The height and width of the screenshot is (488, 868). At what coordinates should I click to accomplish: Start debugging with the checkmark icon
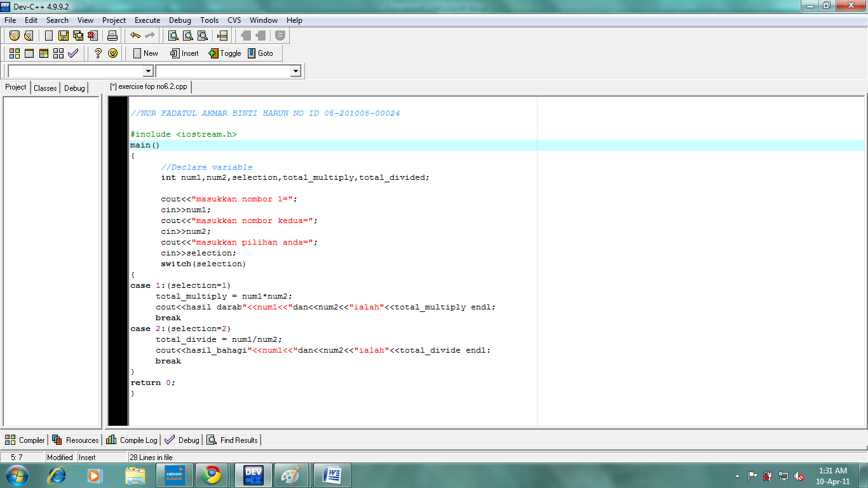pyautogui.click(x=73, y=53)
